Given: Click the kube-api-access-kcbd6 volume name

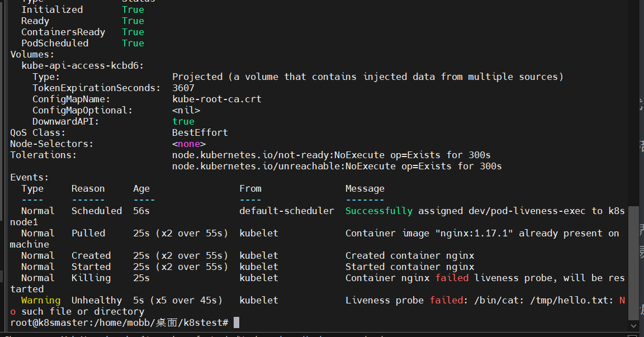Looking at the screenshot, I should pos(82,65).
